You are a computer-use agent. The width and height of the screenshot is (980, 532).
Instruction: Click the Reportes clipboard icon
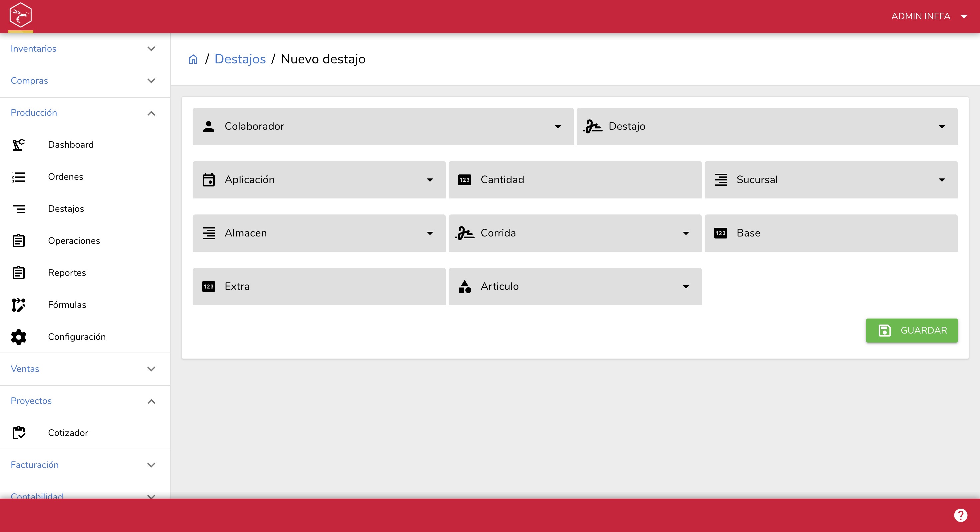click(18, 273)
